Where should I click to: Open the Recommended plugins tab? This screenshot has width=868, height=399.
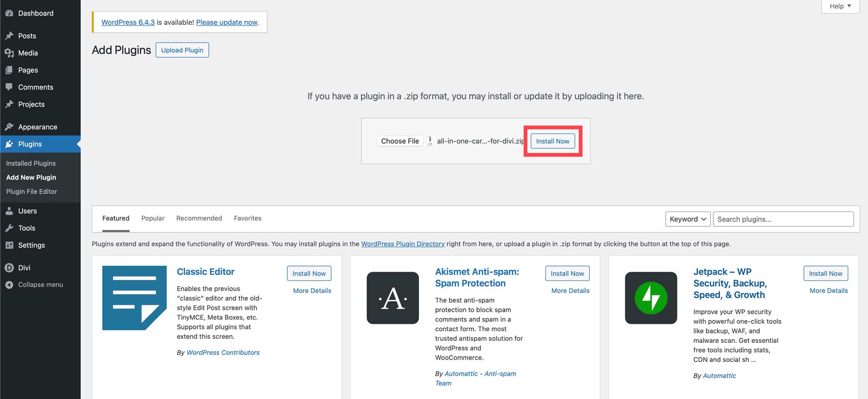tap(199, 218)
